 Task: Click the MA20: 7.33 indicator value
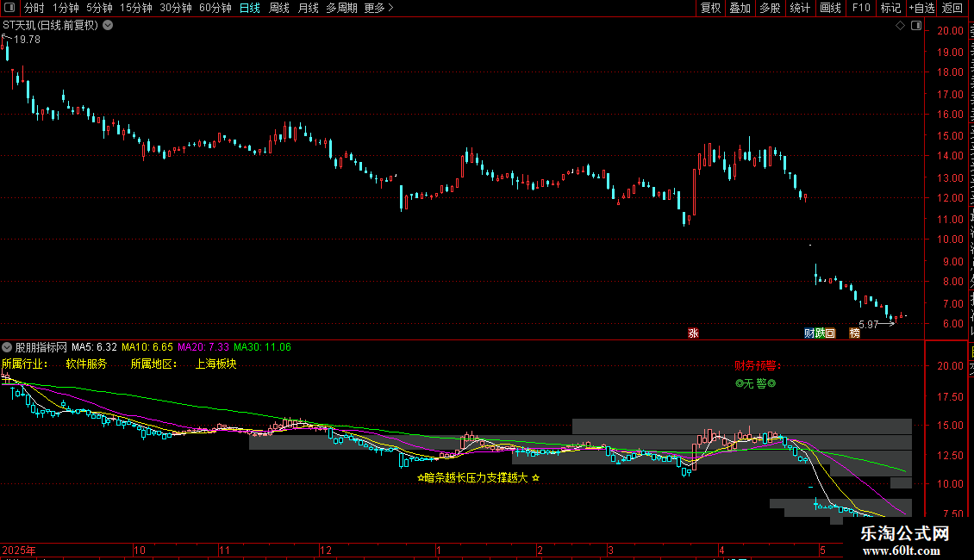(x=203, y=347)
